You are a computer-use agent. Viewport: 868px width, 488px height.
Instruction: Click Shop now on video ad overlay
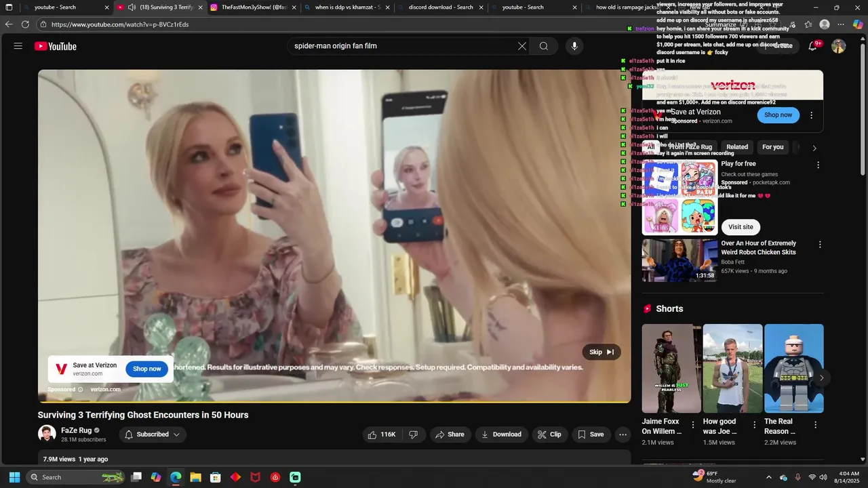point(146,369)
